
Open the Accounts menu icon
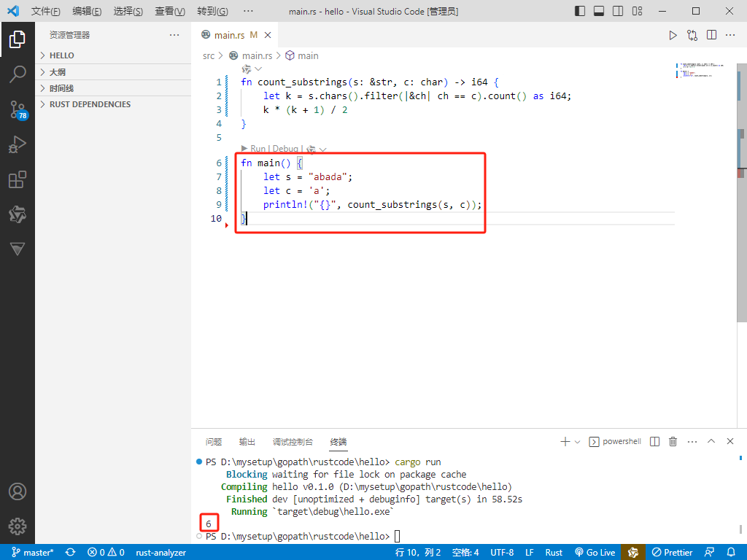[x=18, y=491]
